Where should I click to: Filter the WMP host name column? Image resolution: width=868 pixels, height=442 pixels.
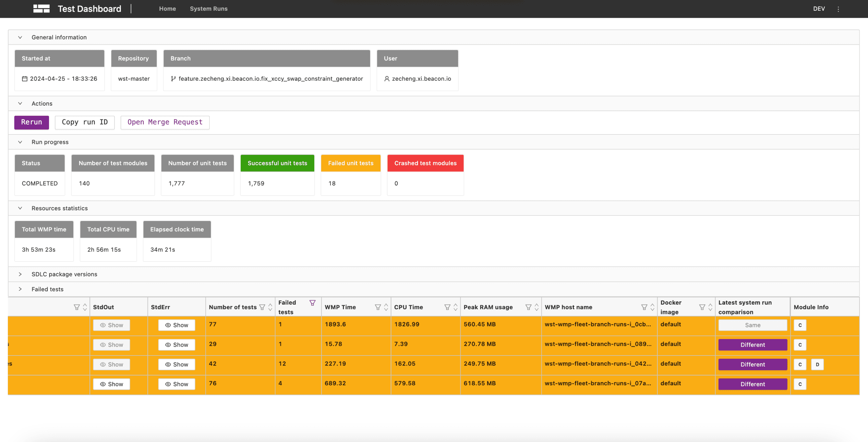pos(644,307)
